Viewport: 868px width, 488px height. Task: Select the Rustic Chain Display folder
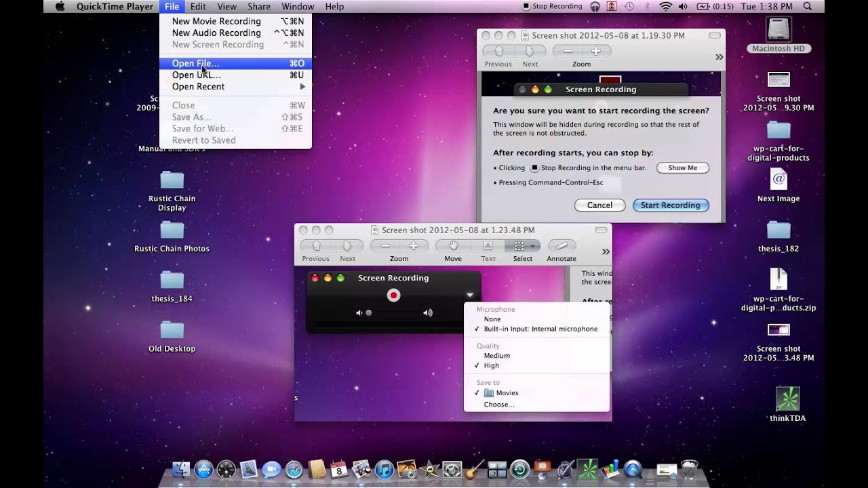tap(172, 180)
